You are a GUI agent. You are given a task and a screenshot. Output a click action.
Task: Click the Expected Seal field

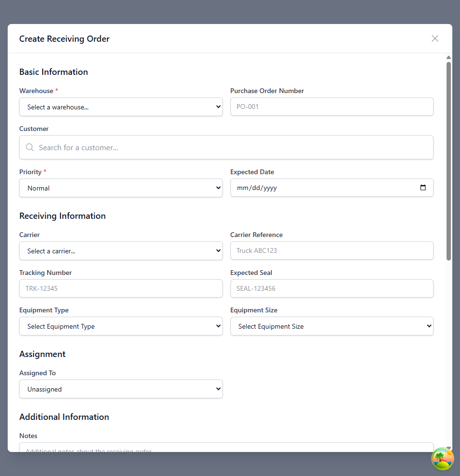[x=331, y=288]
